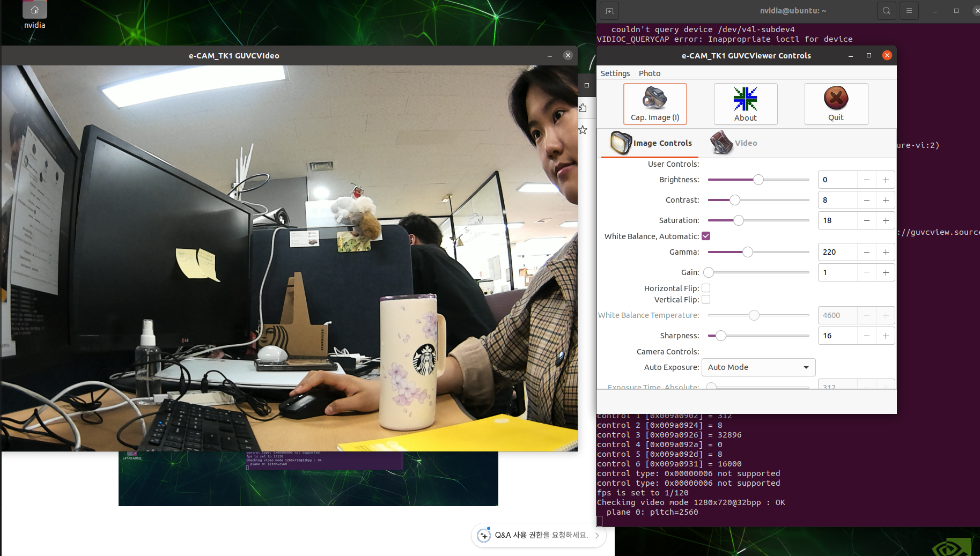Screen dimensions: 980x556
Task: Click the Saturation value field
Action: pos(838,220)
